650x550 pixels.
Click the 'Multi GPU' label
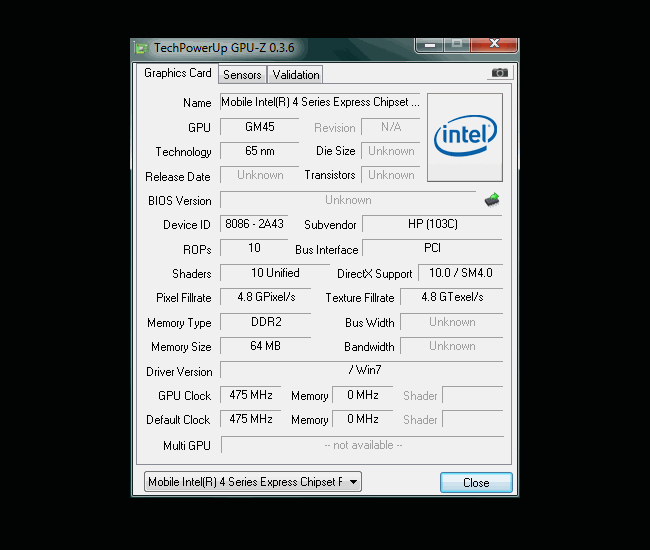coord(187,446)
